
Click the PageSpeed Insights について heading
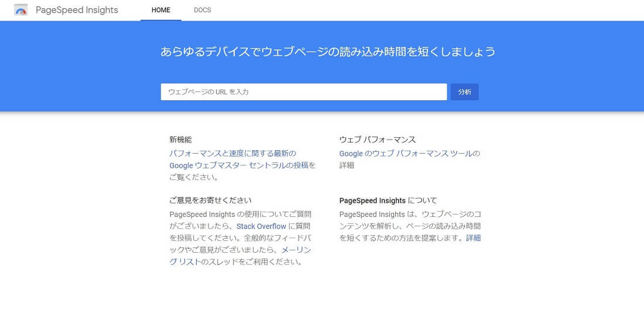pos(388,201)
